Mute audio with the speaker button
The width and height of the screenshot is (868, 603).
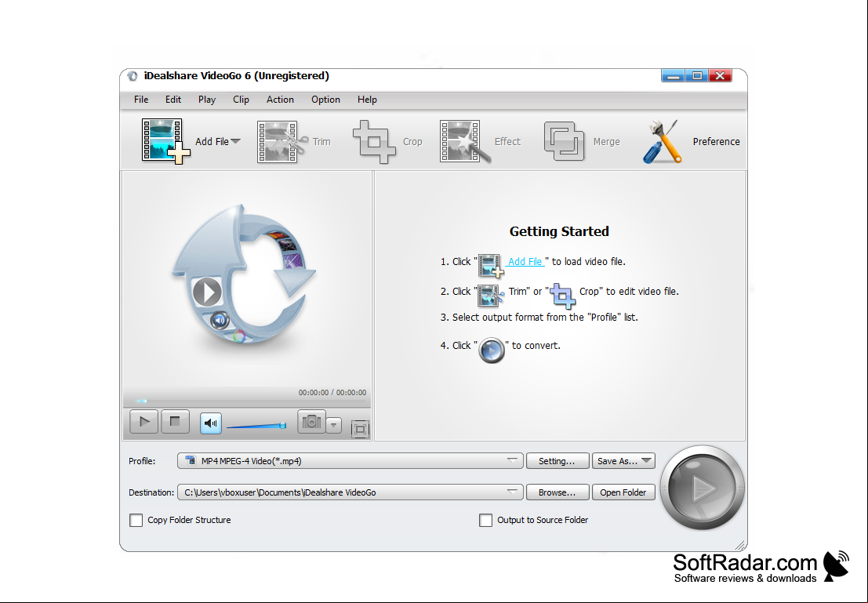coord(211,423)
